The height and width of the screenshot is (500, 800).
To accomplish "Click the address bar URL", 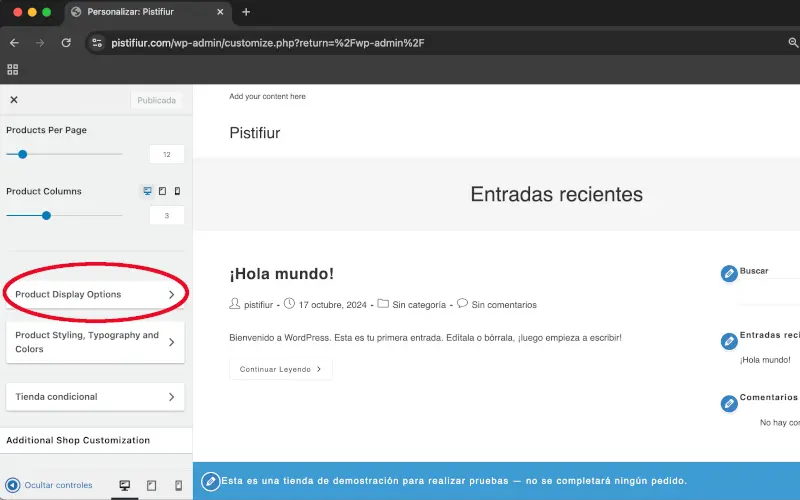I will pos(268,43).
